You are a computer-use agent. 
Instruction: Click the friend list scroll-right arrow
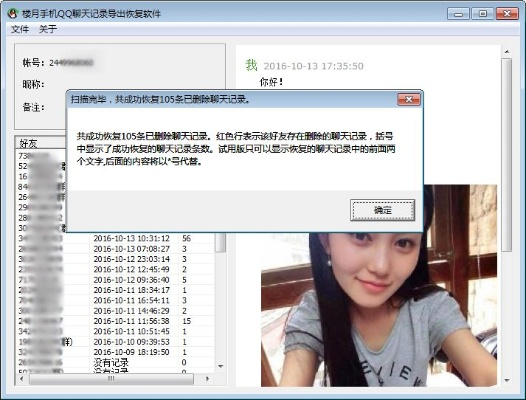[207, 379]
